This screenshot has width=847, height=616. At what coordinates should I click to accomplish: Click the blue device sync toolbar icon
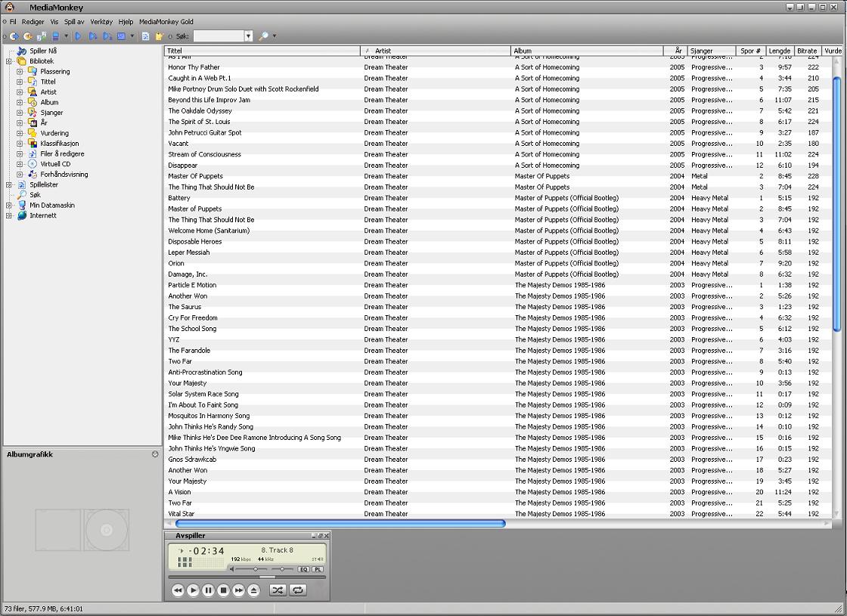pos(55,36)
